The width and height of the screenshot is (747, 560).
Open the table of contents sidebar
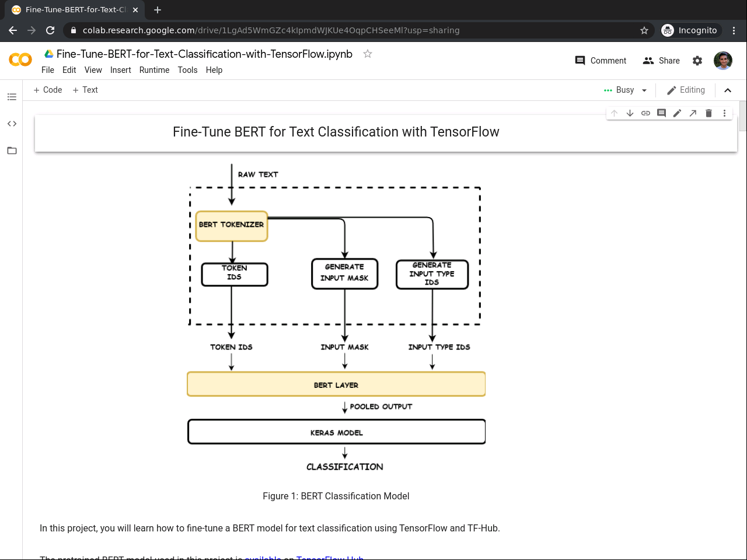click(12, 97)
